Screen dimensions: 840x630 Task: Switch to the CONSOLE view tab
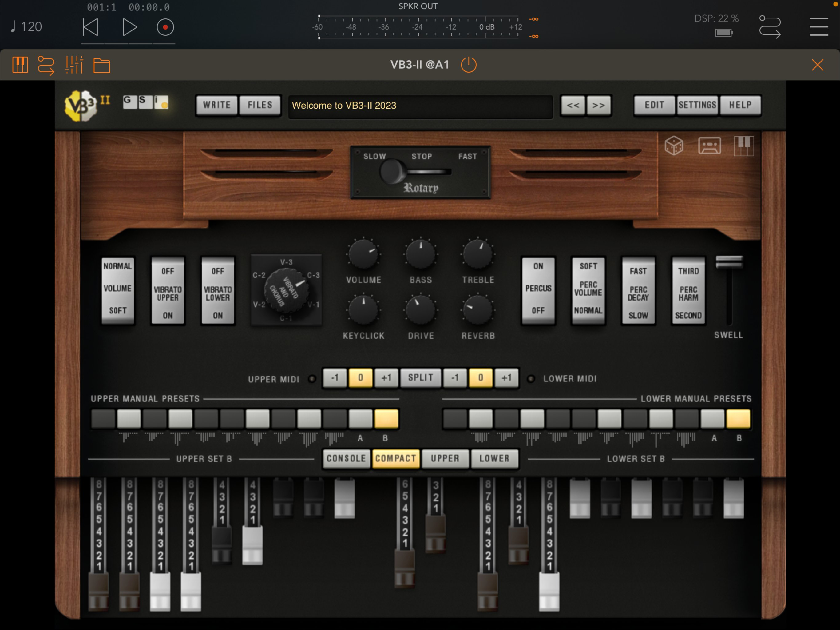346,459
